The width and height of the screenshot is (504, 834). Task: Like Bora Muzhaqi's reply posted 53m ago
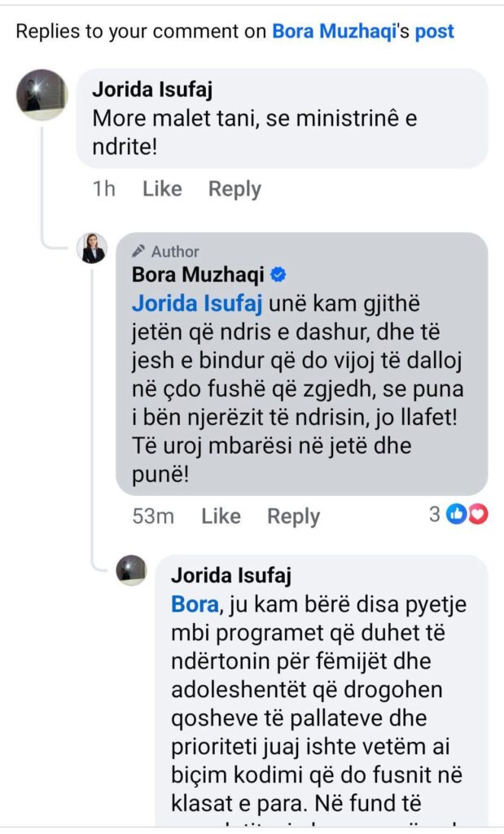pos(221,516)
